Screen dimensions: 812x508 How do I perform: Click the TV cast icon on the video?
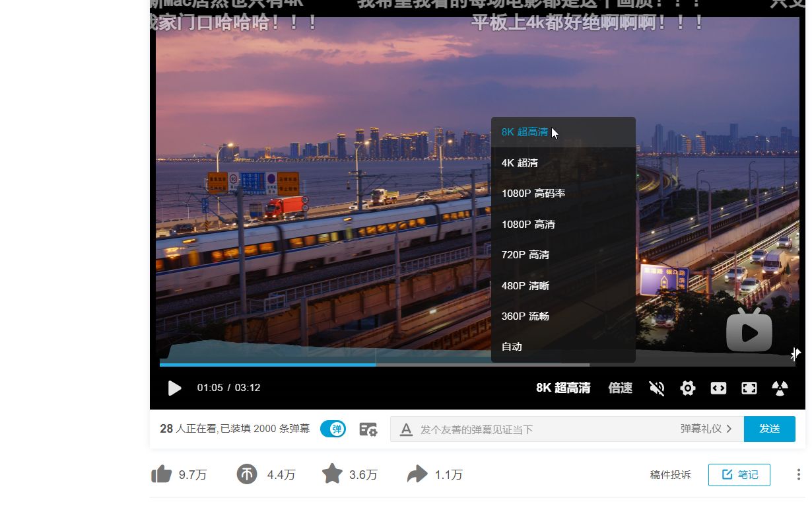click(x=749, y=332)
